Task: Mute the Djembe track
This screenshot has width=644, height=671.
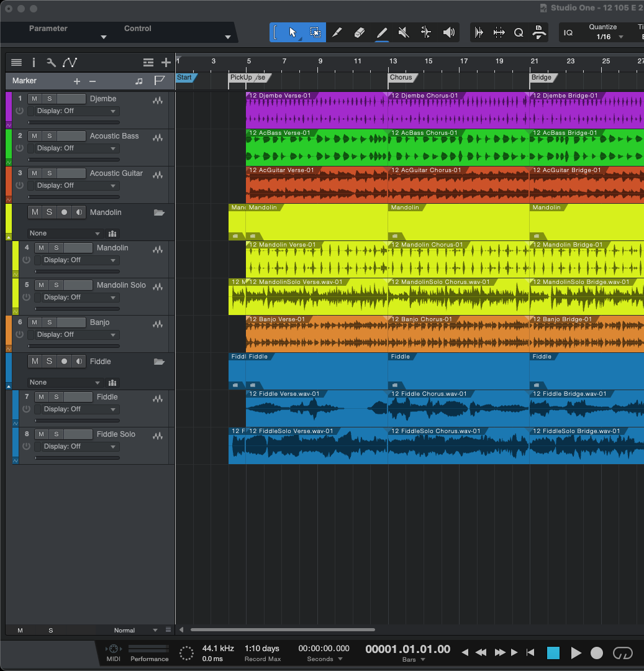Action: pos(35,99)
